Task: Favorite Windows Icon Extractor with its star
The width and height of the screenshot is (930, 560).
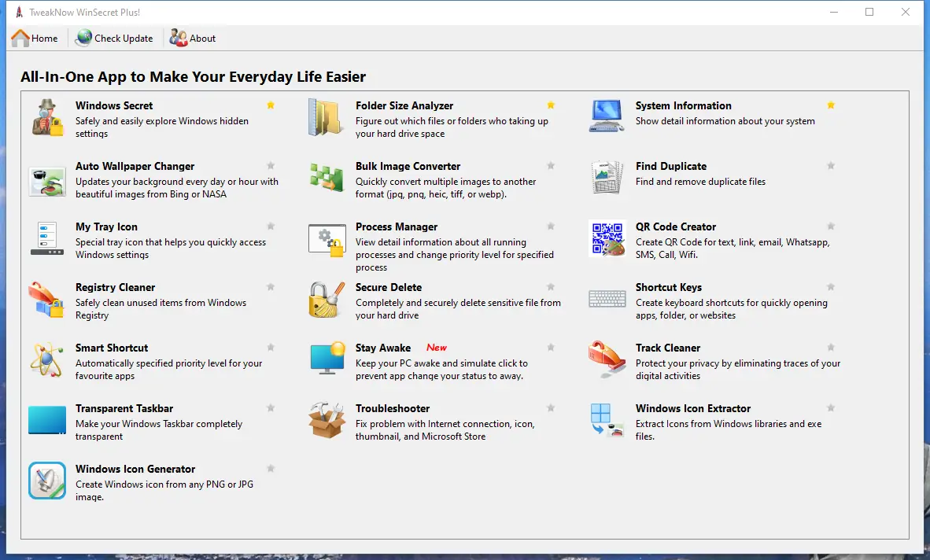Action: click(831, 408)
